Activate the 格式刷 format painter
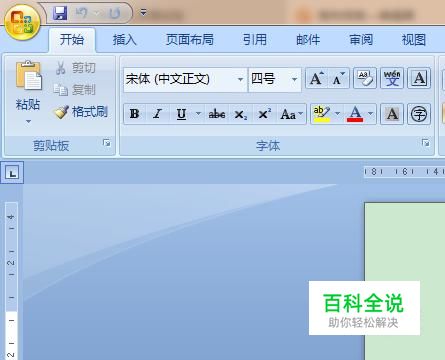This screenshot has width=445, height=360. coord(81,112)
